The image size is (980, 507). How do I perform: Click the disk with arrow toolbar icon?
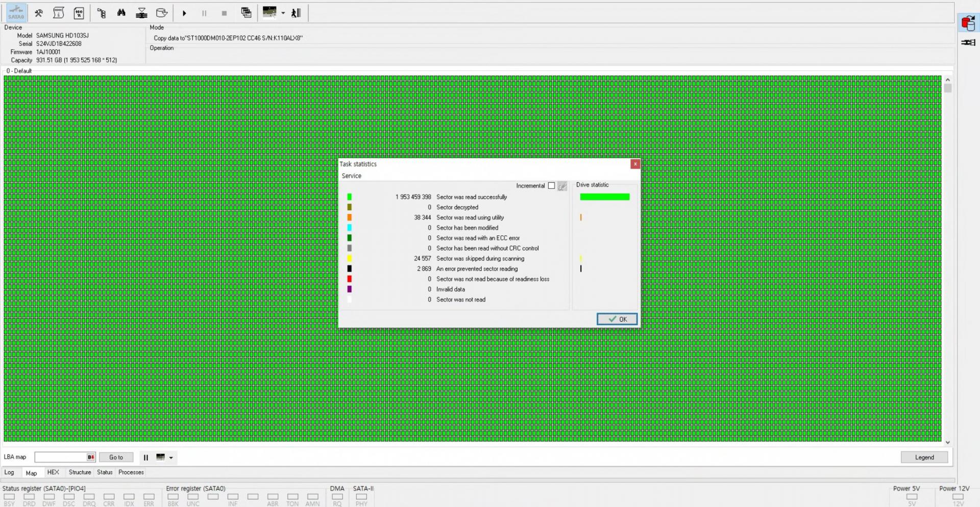[x=162, y=13]
